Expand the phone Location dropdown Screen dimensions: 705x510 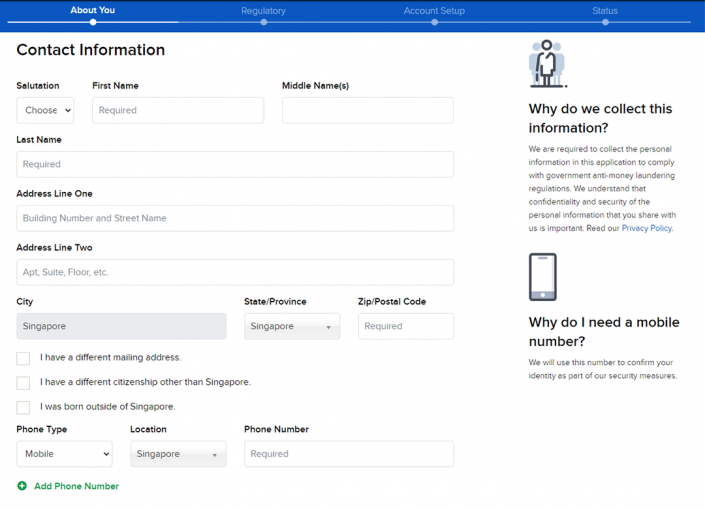(177, 454)
